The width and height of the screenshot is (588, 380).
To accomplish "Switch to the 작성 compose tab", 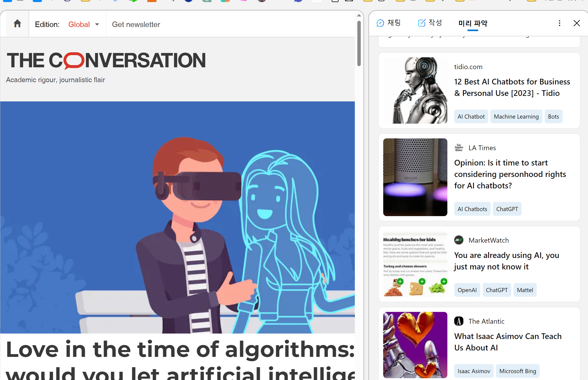I will pyautogui.click(x=430, y=23).
